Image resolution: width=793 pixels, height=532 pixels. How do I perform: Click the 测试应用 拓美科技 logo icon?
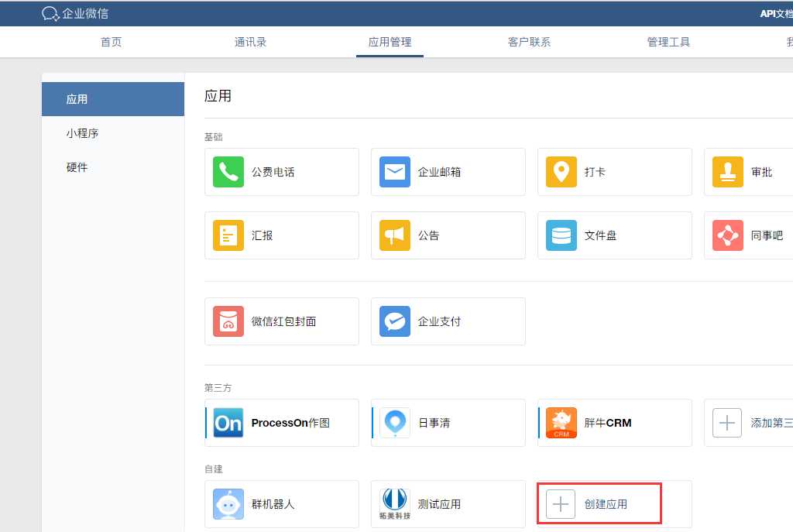click(395, 504)
